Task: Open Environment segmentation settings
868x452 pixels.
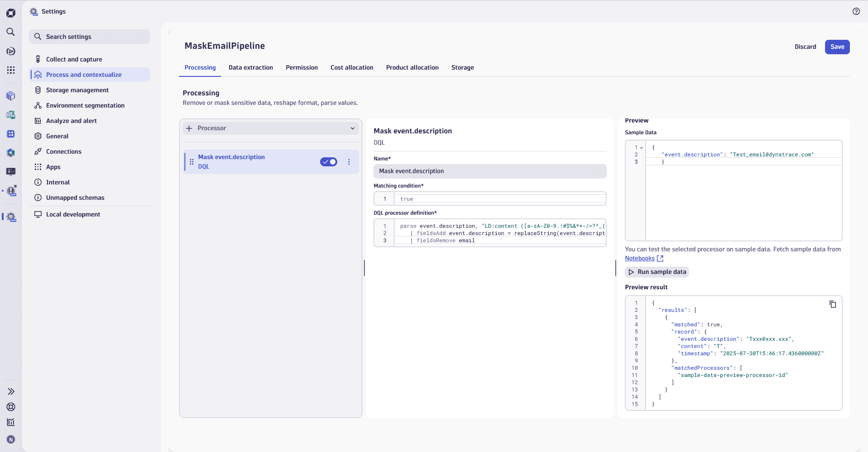Action: coord(90,105)
